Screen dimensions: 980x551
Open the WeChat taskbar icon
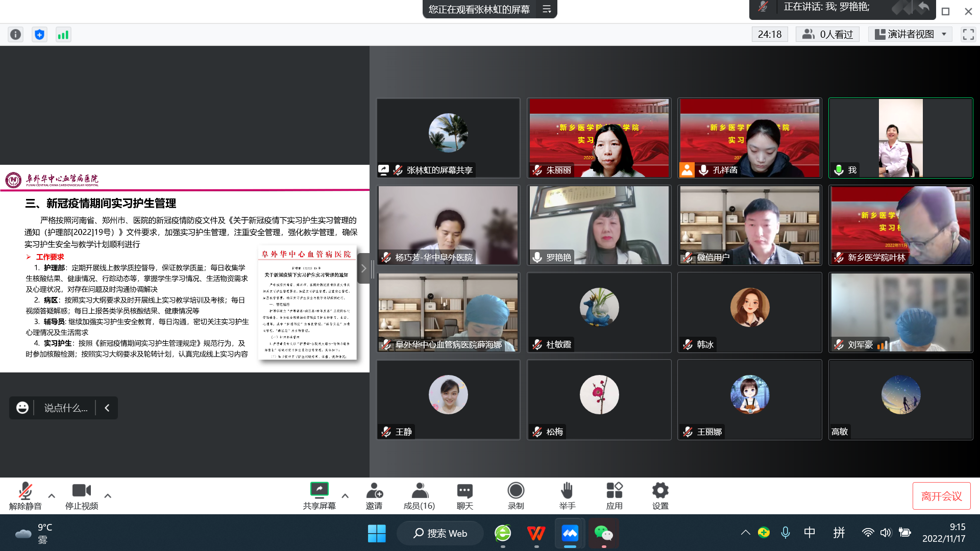603,533
